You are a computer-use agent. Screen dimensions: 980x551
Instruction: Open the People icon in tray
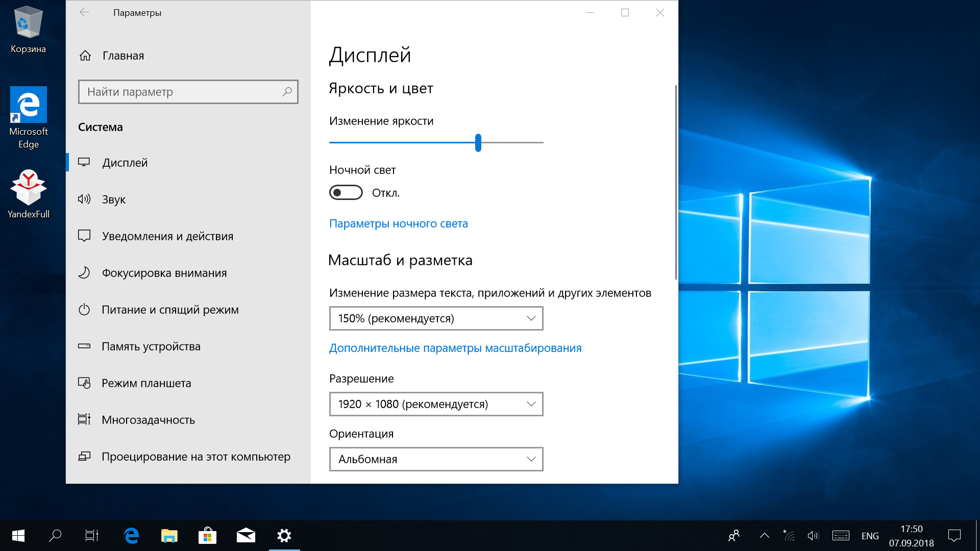coord(734,536)
